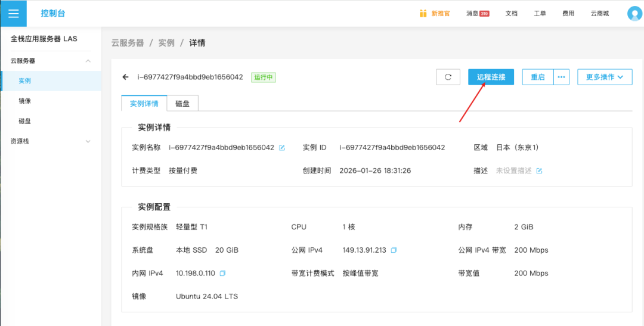Click the instance ID heading beside back arrow

pyautogui.click(x=190, y=77)
